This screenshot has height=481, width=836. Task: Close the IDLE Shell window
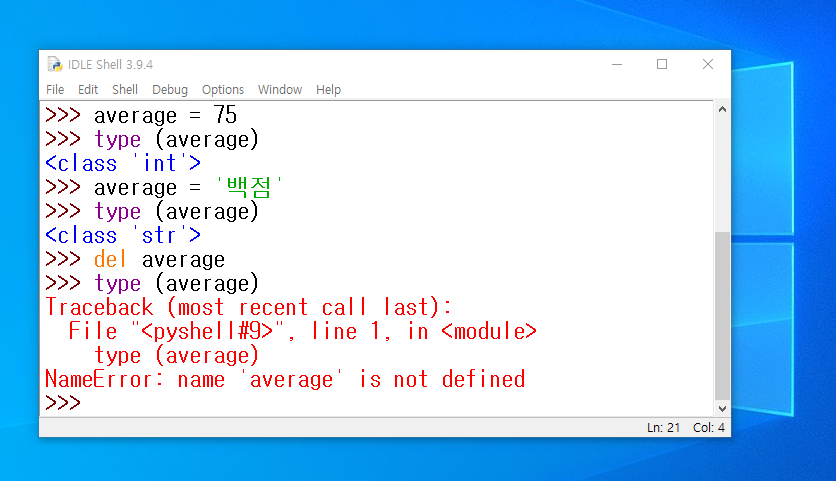[708, 65]
